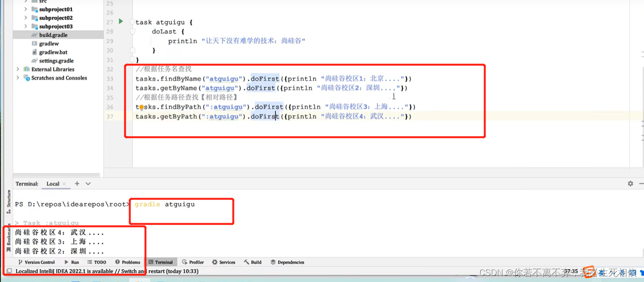Click the status bar tool window toggle icon
The image size is (644, 282).
[9, 271]
